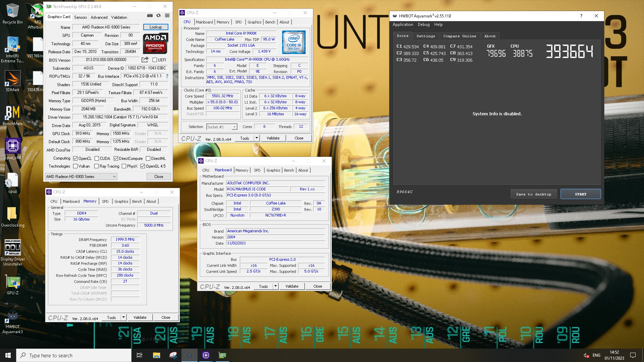Open the SPD tab in CPU-Z Memory window
The height and width of the screenshot is (362, 644).
(x=105, y=201)
